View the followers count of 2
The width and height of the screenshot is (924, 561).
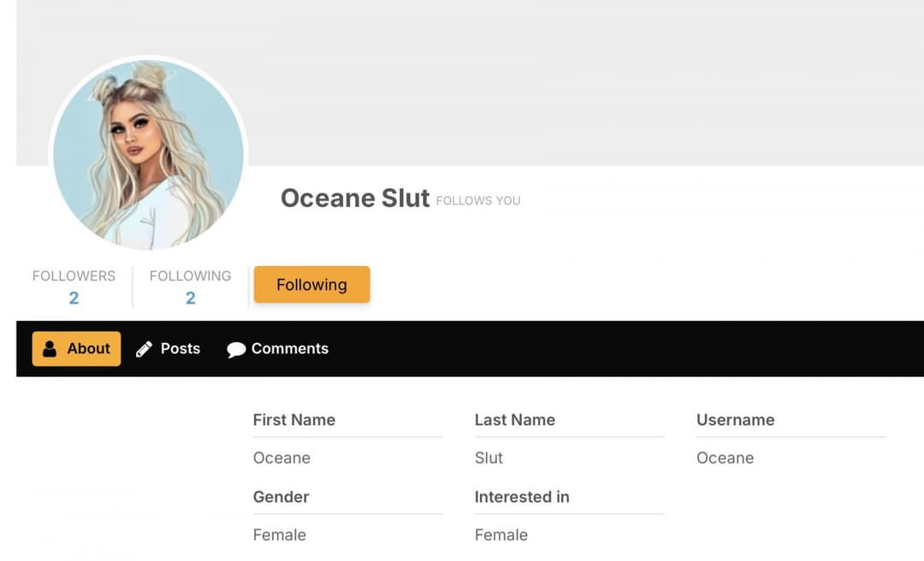[74, 298]
